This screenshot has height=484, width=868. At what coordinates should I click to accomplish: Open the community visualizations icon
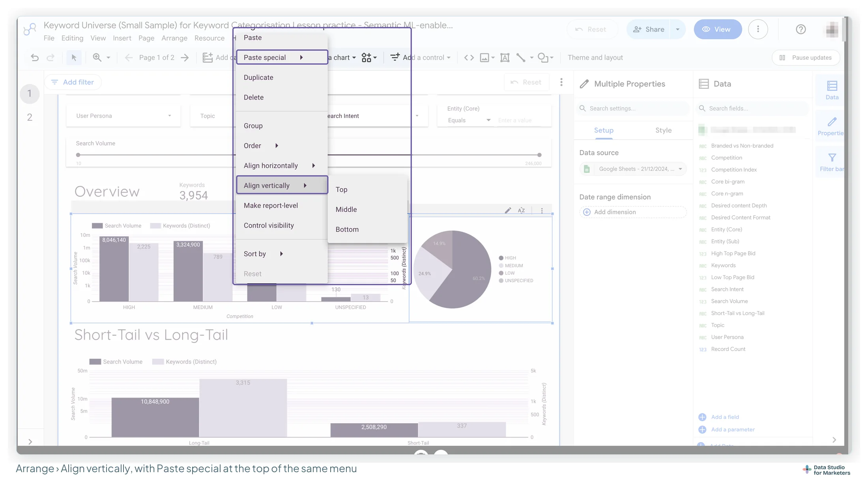(x=369, y=58)
